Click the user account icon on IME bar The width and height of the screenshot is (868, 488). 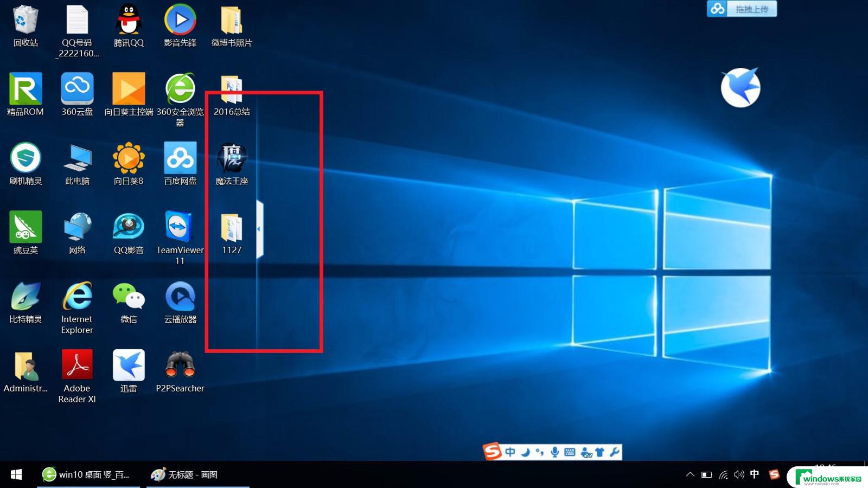[586, 452]
